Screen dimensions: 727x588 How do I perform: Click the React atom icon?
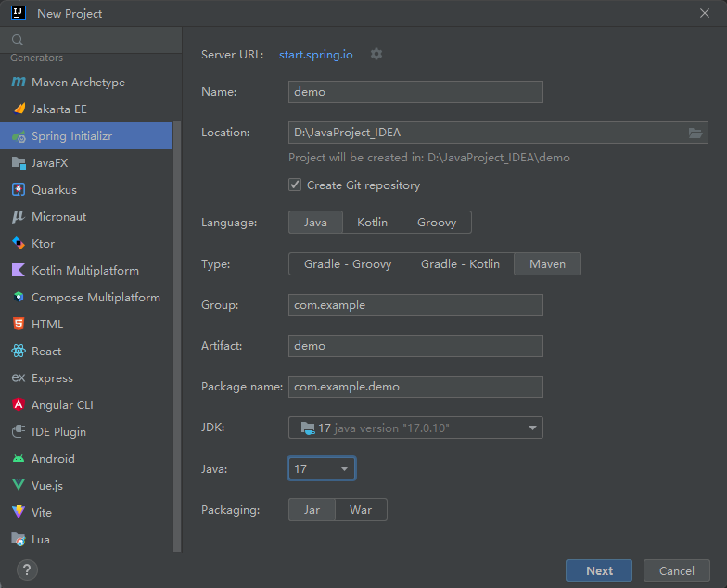[x=19, y=351]
